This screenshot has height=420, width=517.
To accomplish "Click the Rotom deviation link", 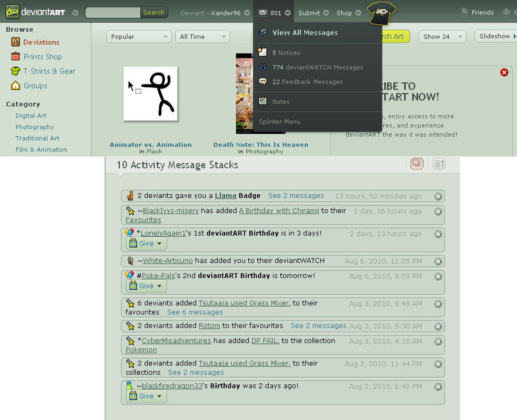I will point(209,325).
